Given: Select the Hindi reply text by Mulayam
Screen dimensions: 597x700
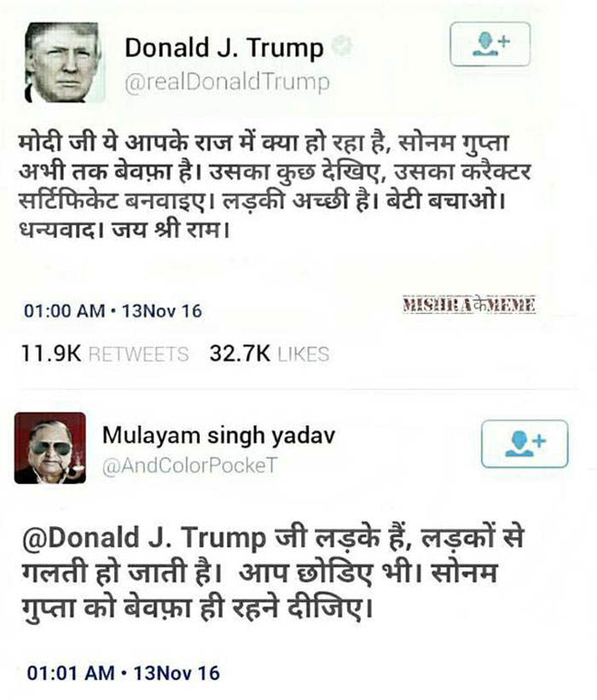Looking at the screenshot, I should point(273,574).
